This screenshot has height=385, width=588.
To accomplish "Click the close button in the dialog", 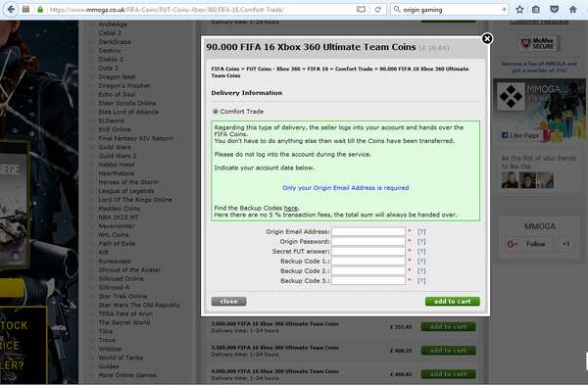I will coord(228,302).
